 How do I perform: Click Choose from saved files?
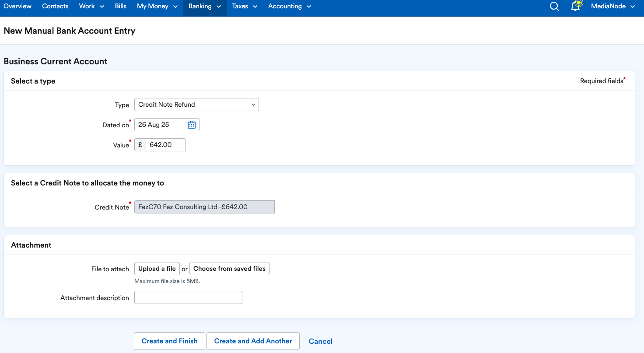point(229,269)
